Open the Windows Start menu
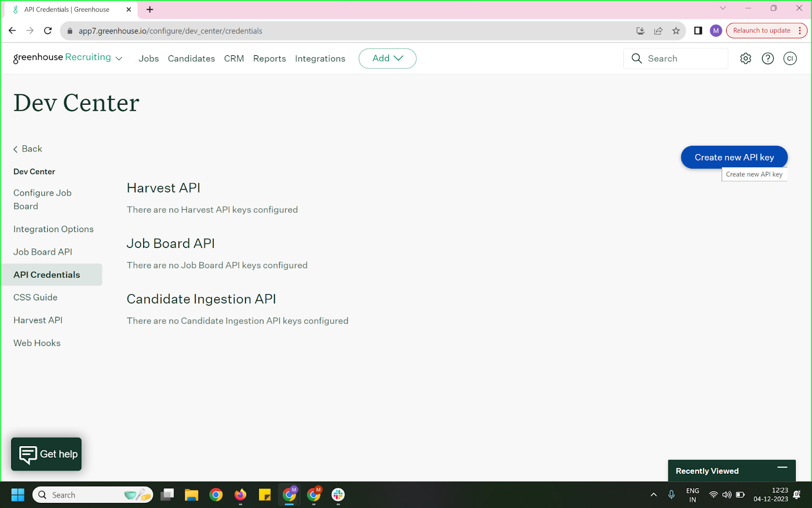Viewport: 812px width, 508px height. point(18,495)
